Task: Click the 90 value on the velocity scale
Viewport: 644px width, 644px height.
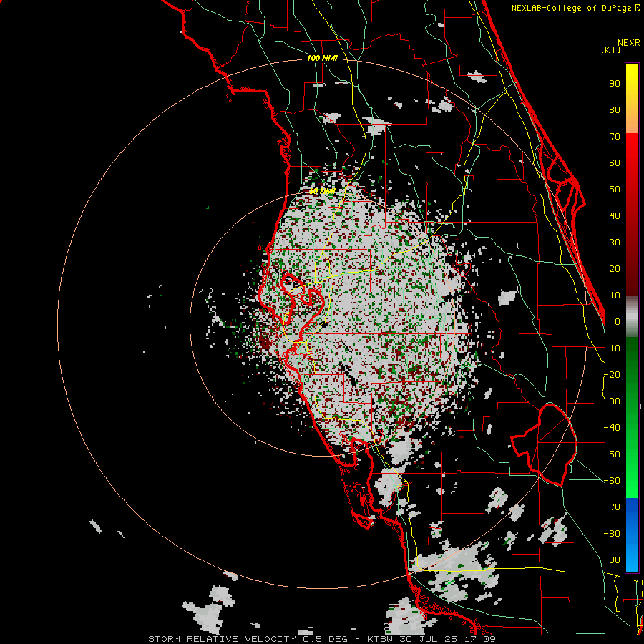Action: click(615, 84)
